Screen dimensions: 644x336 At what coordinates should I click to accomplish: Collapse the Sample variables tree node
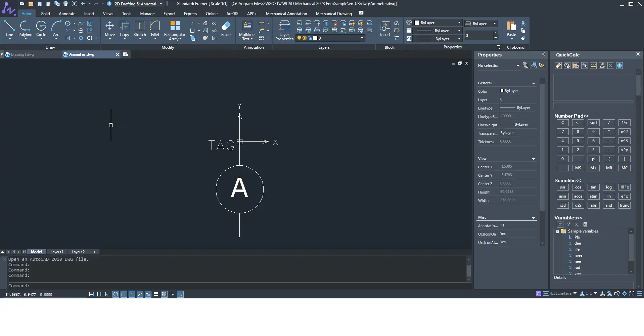point(558,232)
